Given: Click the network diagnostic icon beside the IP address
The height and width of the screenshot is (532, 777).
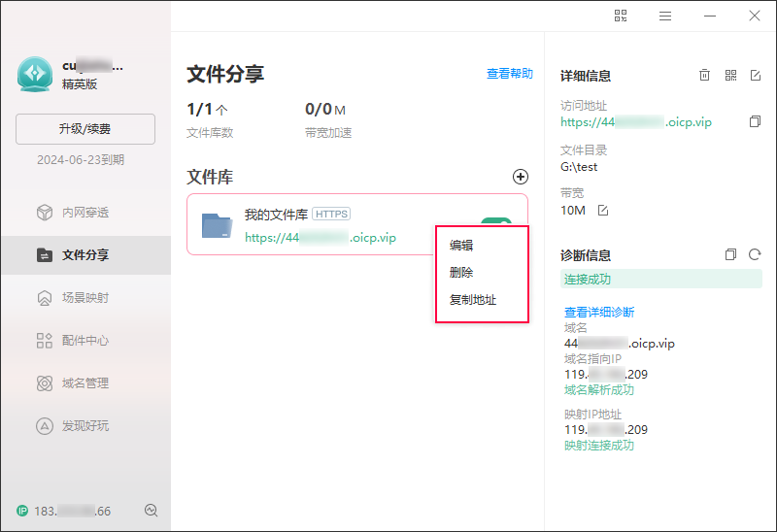Looking at the screenshot, I should (151, 511).
